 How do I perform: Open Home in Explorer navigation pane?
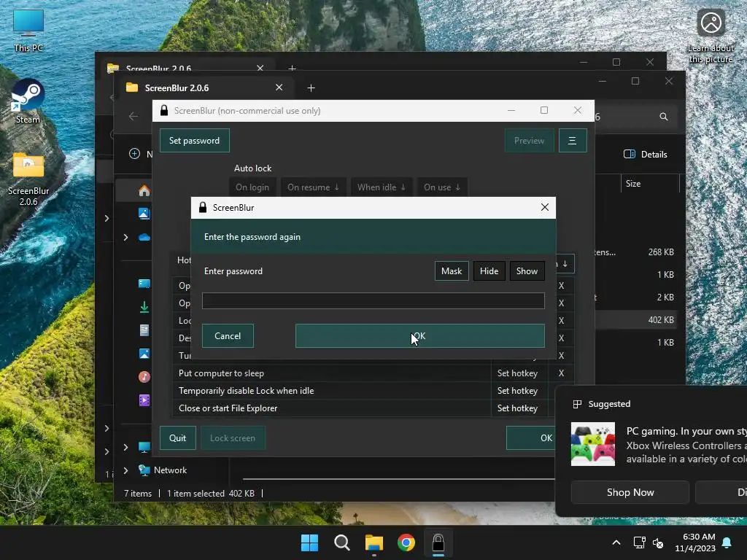[x=144, y=191]
